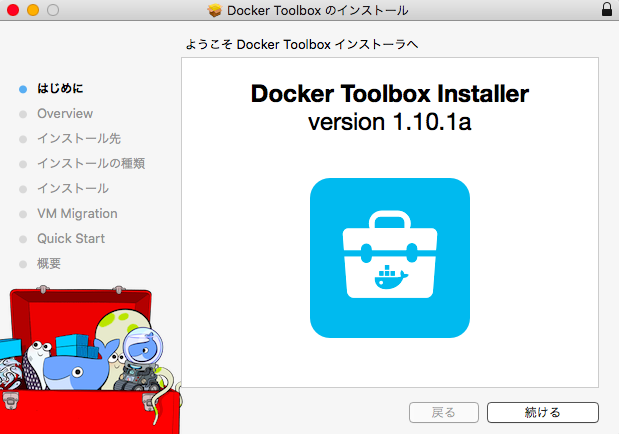619x434 pixels.
Task: Select the インストール step in sidebar
Action: (x=73, y=188)
